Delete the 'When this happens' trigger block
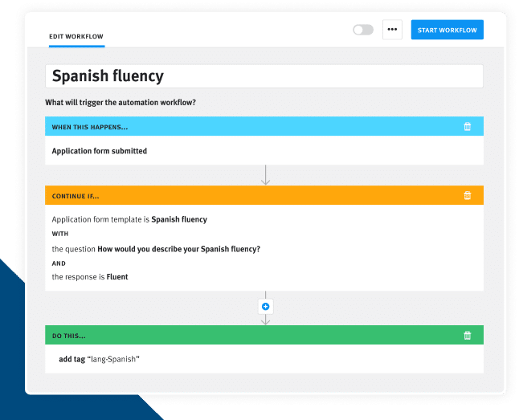The height and width of the screenshot is (420, 519). pyautogui.click(x=467, y=126)
